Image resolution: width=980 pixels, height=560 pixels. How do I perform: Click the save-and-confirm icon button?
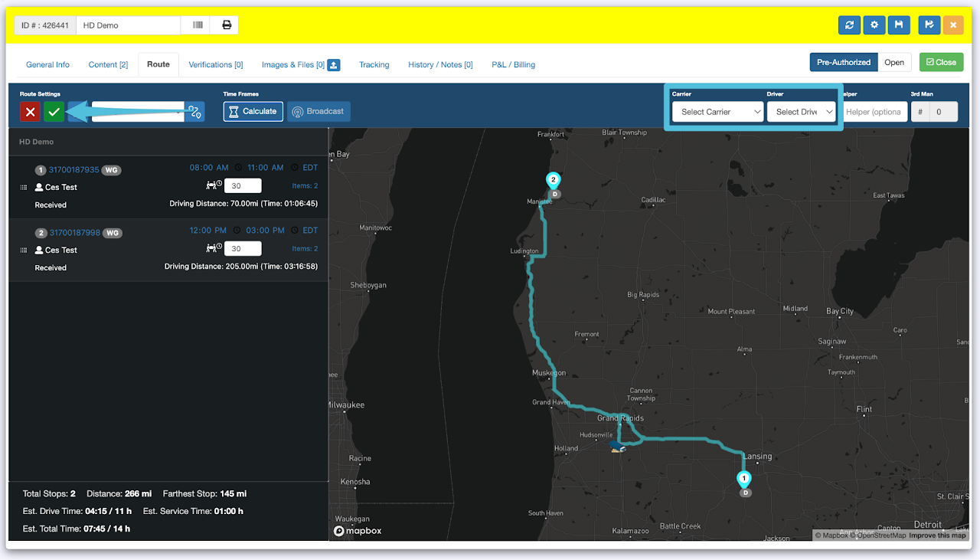coord(929,25)
